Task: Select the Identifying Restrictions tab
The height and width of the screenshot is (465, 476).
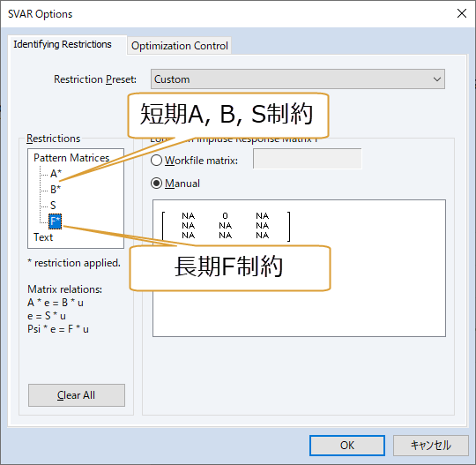Action: coord(63,44)
